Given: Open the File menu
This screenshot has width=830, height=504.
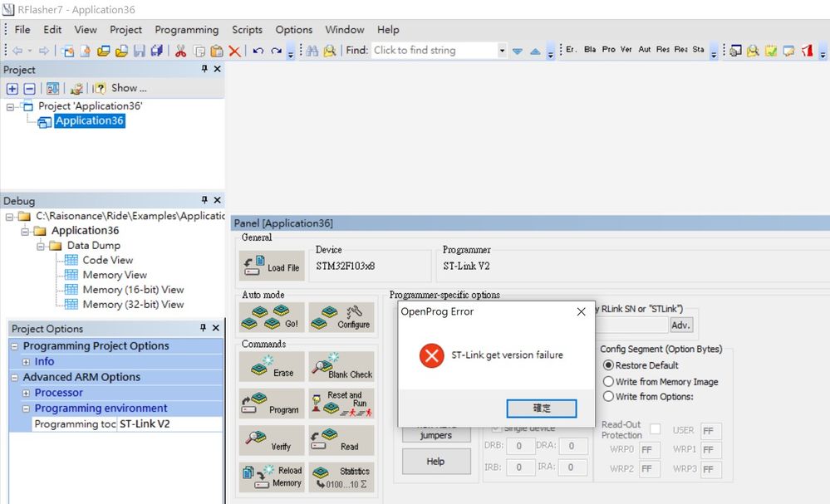Looking at the screenshot, I should [x=22, y=30].
